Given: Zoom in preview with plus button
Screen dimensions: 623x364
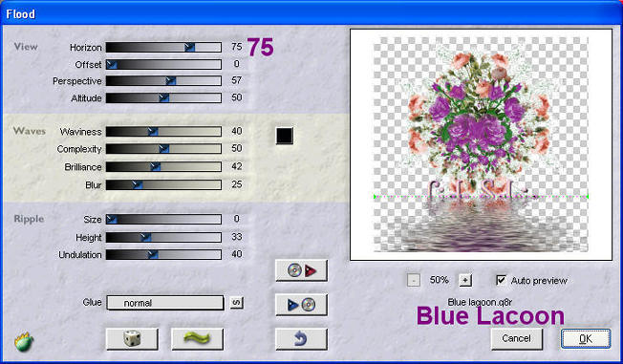Looking at the screenshot, I should click(465, 280).
